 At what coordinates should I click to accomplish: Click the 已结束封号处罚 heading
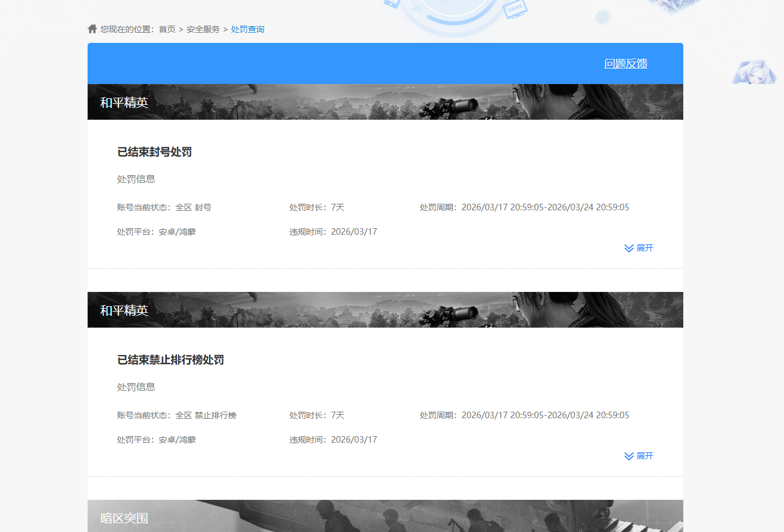[x=155, y=152]
